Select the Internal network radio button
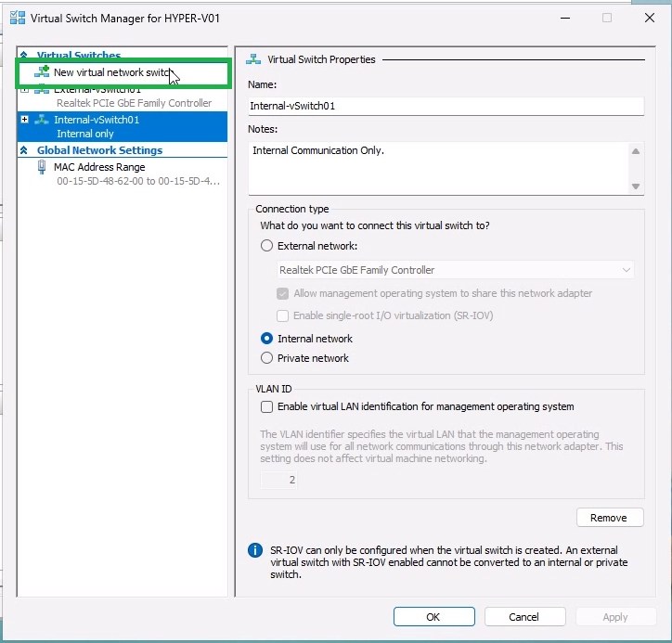Screen dimensions: 672x643 (x=266, y=339)
